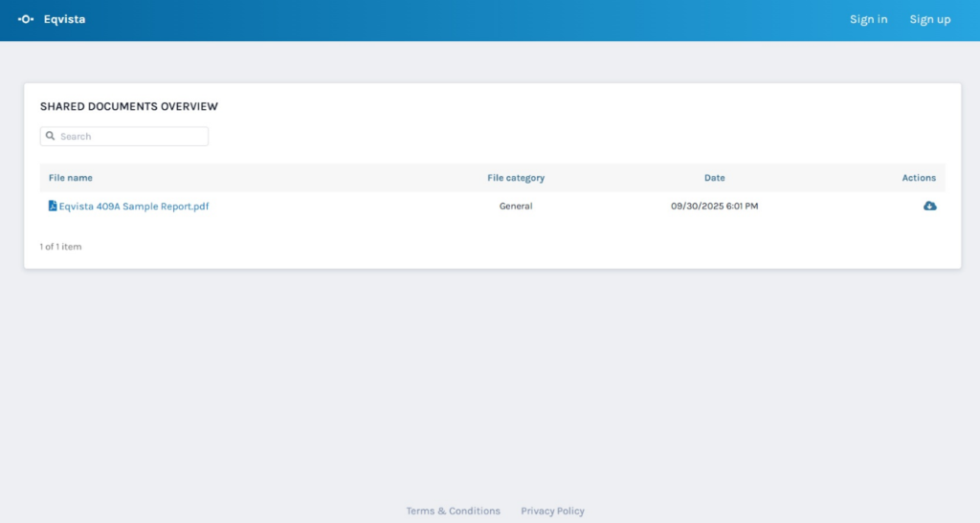Focus the Search documents input field
Screen dimensions: 980x523
(129, 137)
